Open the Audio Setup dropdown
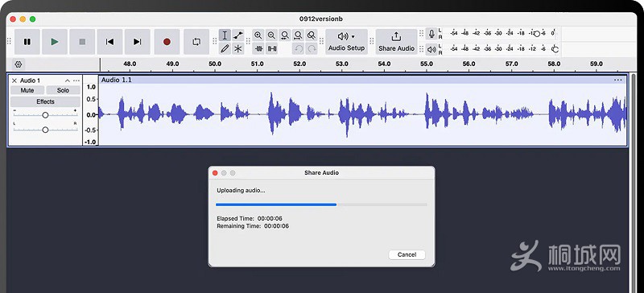 (346, 42)
